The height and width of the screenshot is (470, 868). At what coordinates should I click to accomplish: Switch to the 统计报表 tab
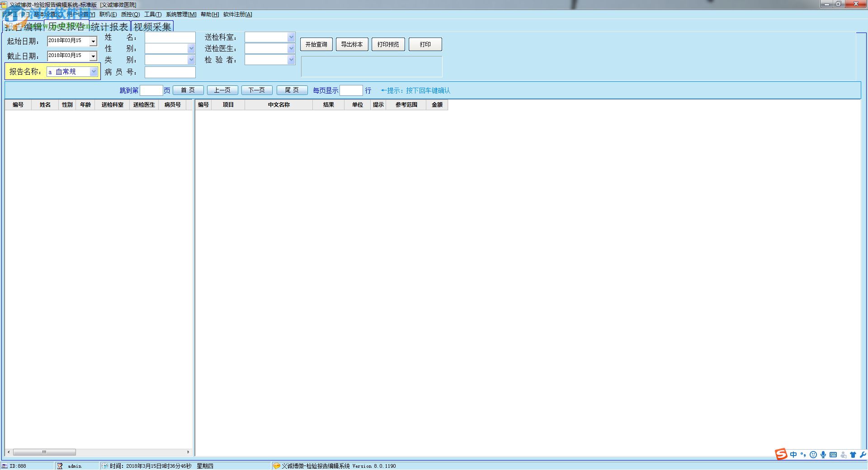pyautogui.click(x=110, y=27)
